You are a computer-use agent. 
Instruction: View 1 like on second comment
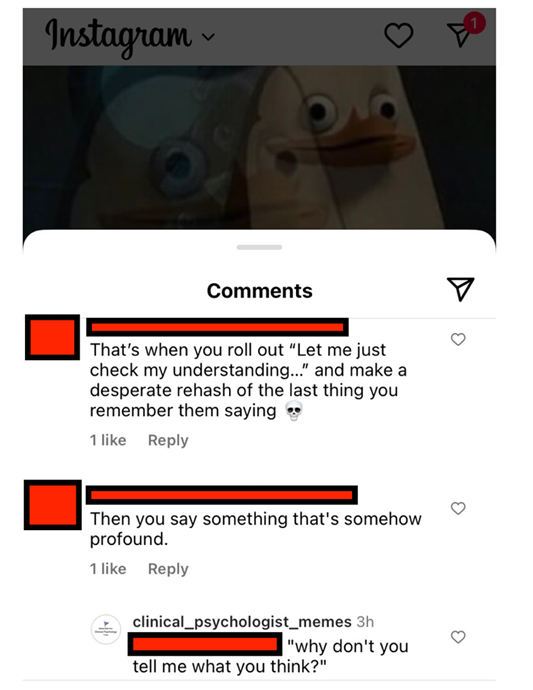pos(108,569)
